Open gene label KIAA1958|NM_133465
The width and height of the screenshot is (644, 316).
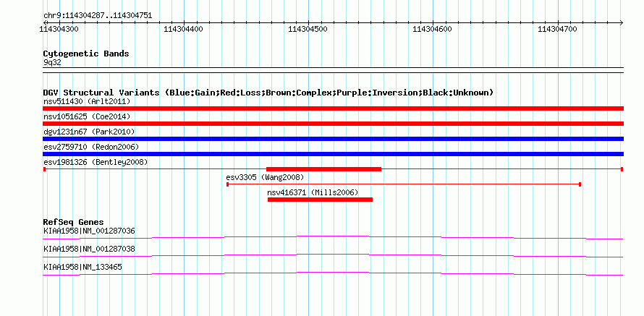[82, 267]
